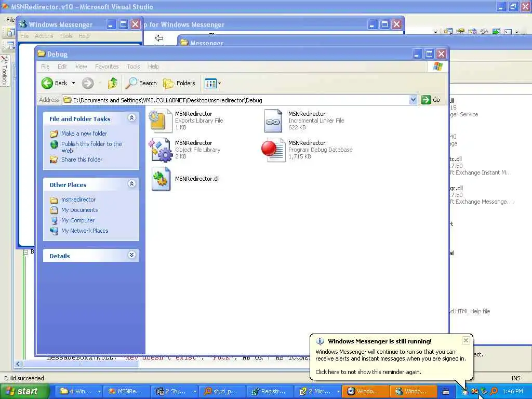Click the 'Build succeeded' status bar text

[x=24, y=378]
